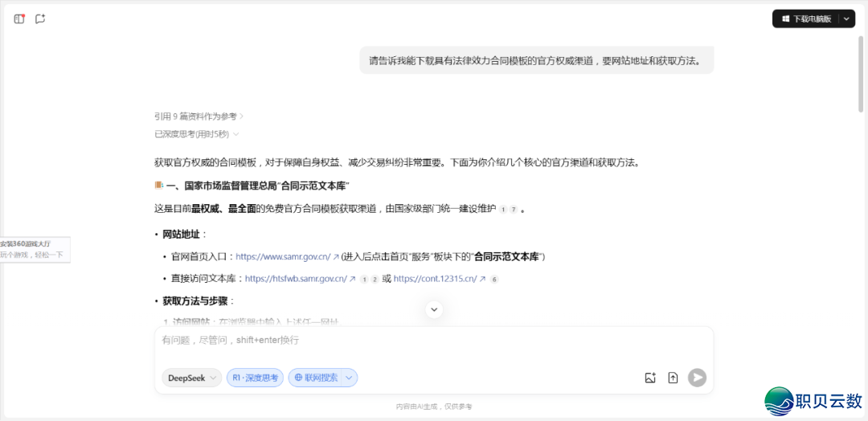Image resolution: width=868 pixels, height=421 pixels.
Task: Click the image upload icon
Action: tap(650, 378)
